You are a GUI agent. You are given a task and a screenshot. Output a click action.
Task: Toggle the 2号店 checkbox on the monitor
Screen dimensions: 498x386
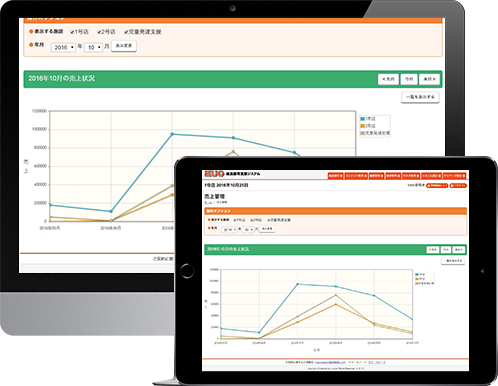pos(99,32)
